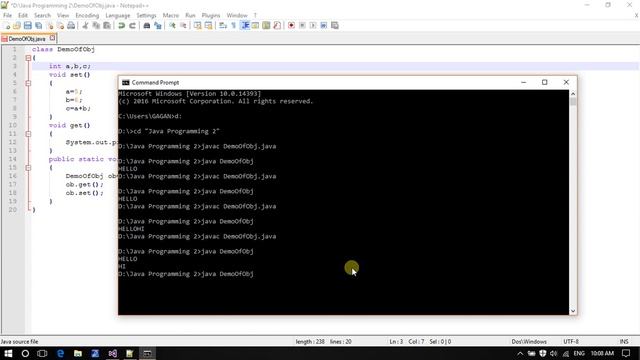The height and width of the screenshot is (360, 640).
Task: Toggle the Indent Guide toolbar button
Action: pos(245,25)
